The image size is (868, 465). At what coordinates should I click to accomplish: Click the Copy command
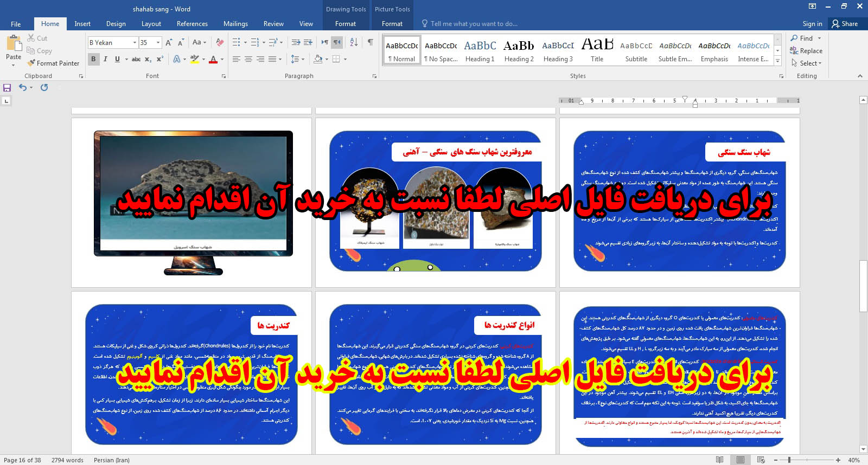coord(39,51)
